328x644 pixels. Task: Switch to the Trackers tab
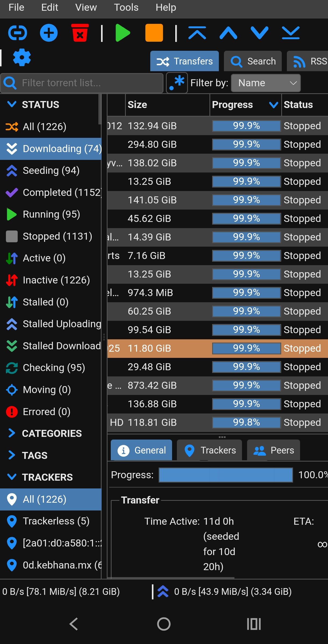pyautogui.click(x=210, y=450)
